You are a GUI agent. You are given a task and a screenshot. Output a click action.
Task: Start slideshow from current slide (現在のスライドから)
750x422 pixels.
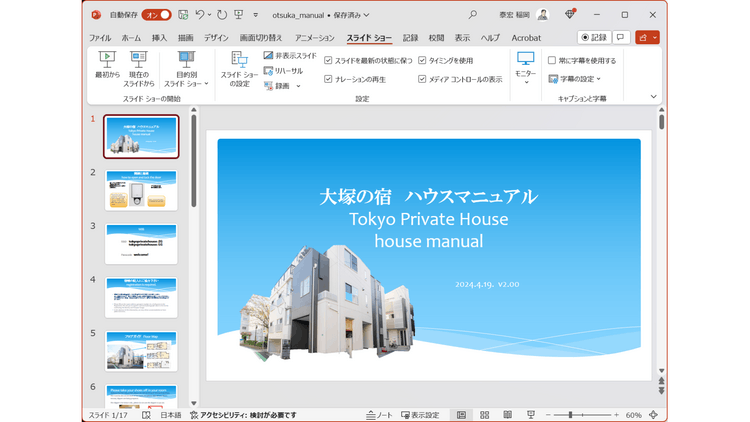click(x=139, y=69)
